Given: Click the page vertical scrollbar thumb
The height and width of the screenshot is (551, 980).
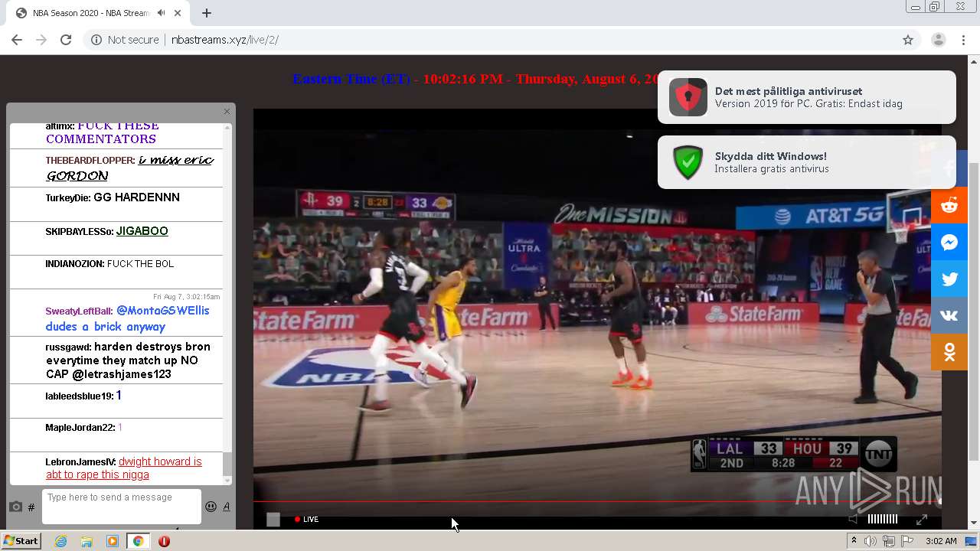Looking at the screenshot, I should click(x=974, y=311).
